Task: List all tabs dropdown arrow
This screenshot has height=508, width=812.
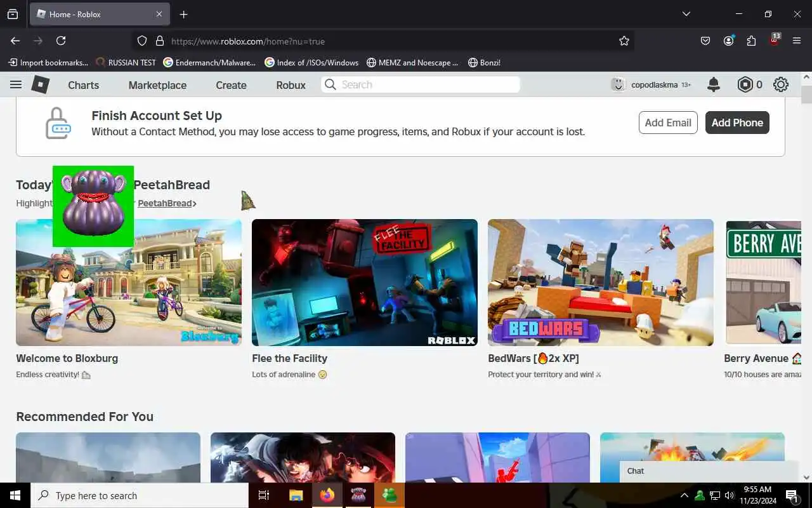Action: tap(686, 14)
